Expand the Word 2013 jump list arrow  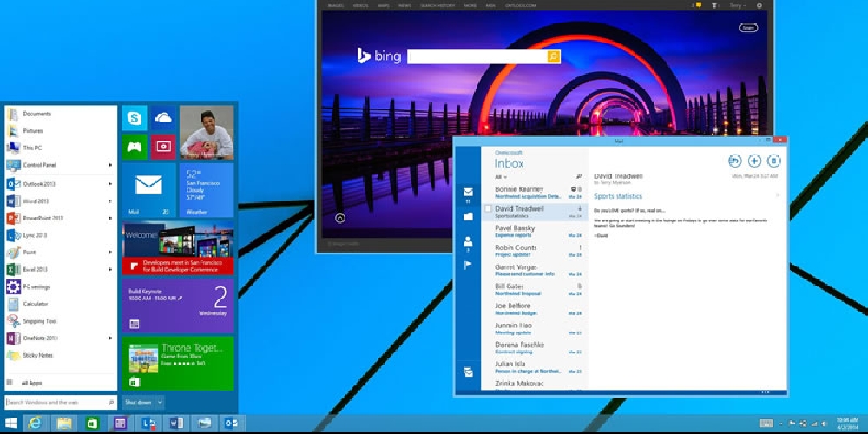pyautogui.click(x=111, y=201)
